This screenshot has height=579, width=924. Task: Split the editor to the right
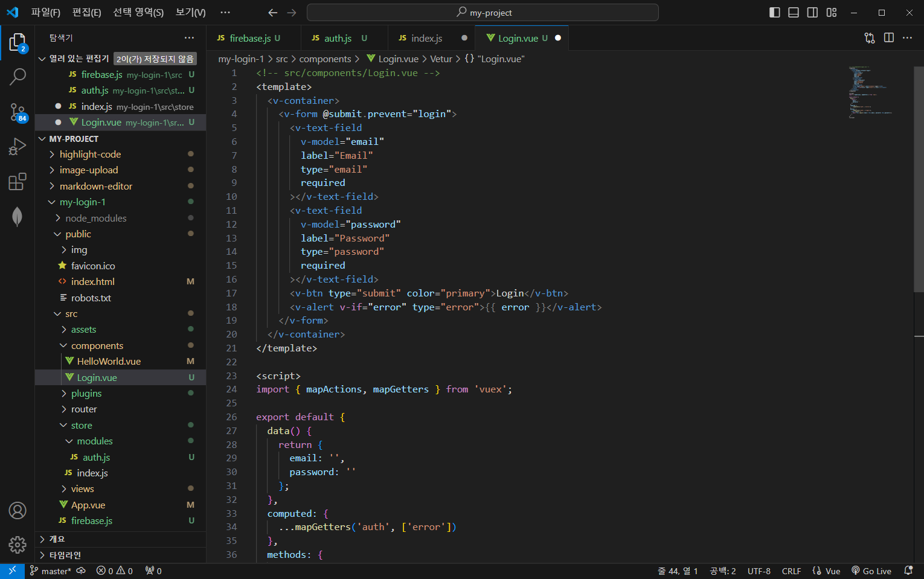click(x=889, y=38)
